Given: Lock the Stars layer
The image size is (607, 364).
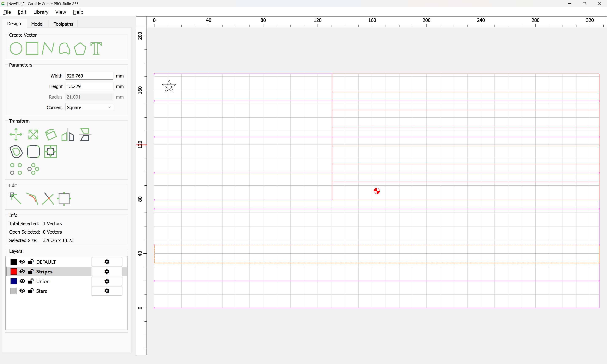Looking at the screenshot, I should [31, 291].
